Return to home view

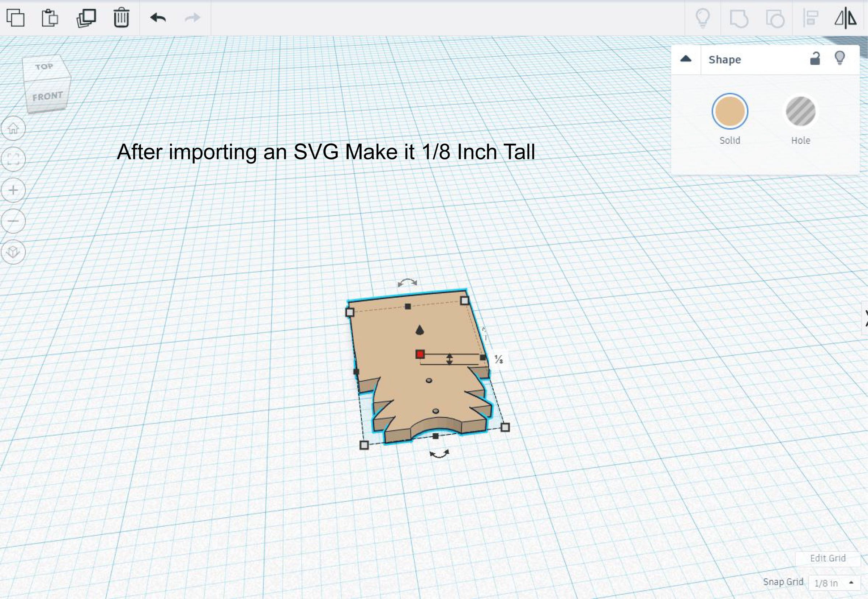pyautogui.click(x=13, y=129)
